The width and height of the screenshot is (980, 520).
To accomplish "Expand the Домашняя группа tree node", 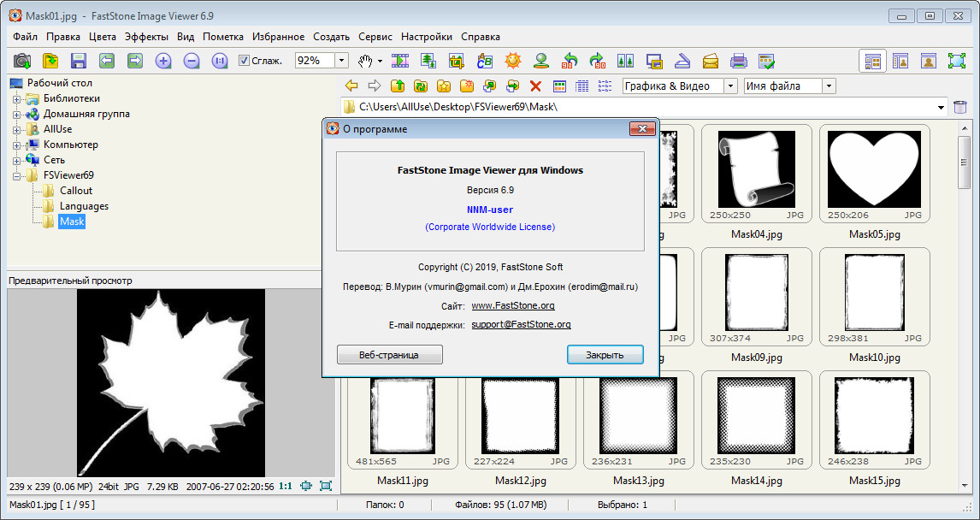I will 16,115.
